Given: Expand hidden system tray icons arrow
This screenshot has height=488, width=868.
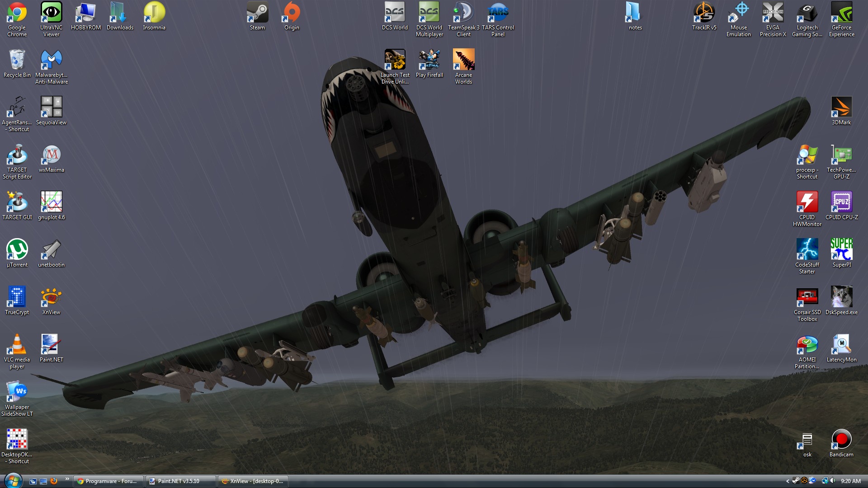Looking at the screenshot, I should click(x=788, y=481).
